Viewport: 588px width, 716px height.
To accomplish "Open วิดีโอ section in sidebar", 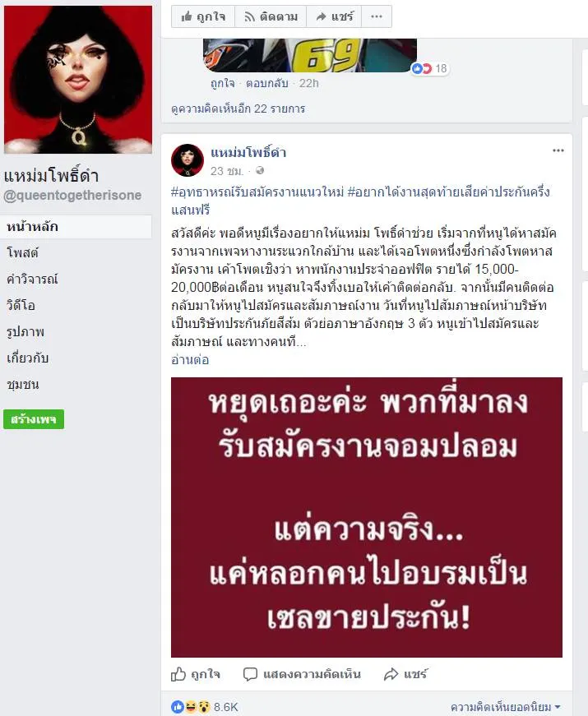I will tap(21, 305).
